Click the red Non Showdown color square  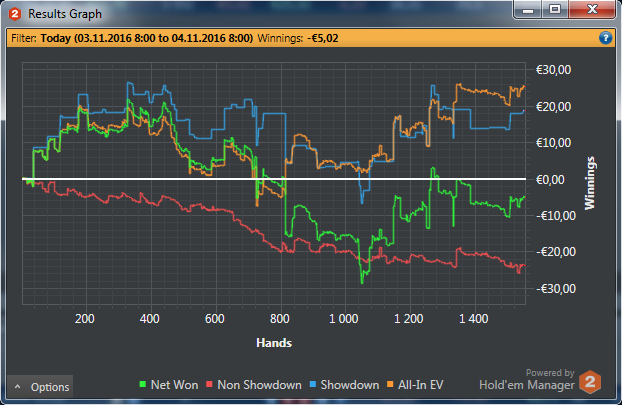(x=209, y=384)
